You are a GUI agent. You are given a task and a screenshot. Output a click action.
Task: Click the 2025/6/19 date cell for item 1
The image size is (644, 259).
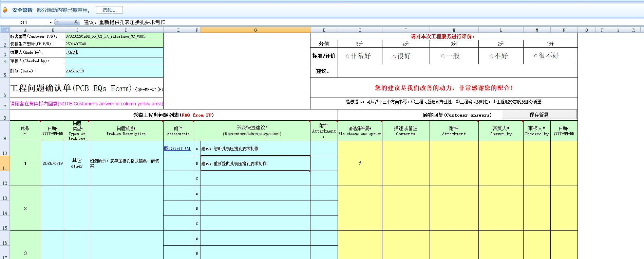pos(53,163)
